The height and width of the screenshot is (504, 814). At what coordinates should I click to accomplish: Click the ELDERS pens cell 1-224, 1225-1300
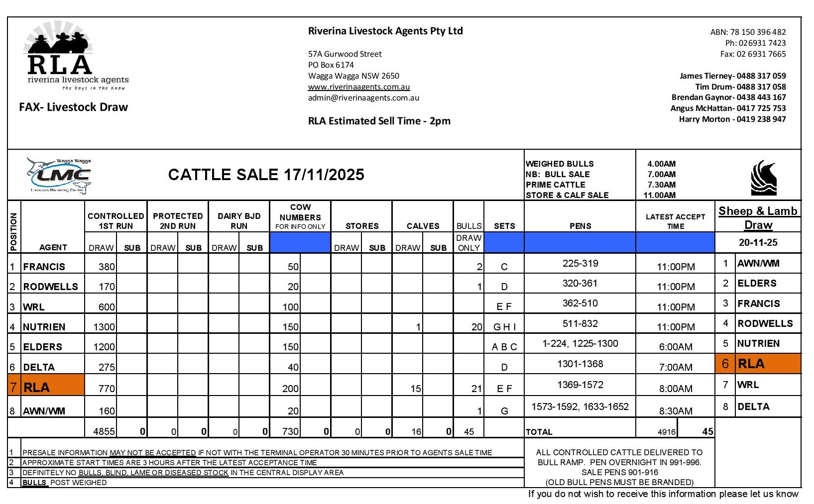(x=580, y=343)
